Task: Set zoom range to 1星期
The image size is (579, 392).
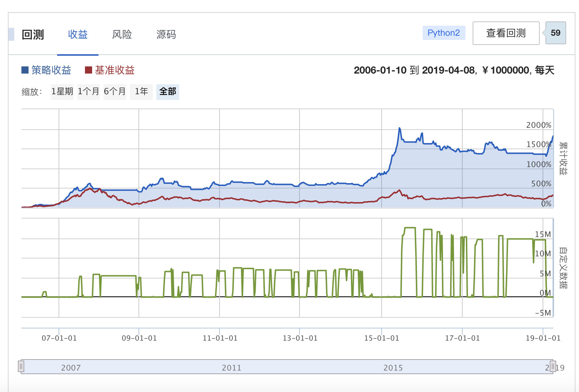Action: click(62, 92)
